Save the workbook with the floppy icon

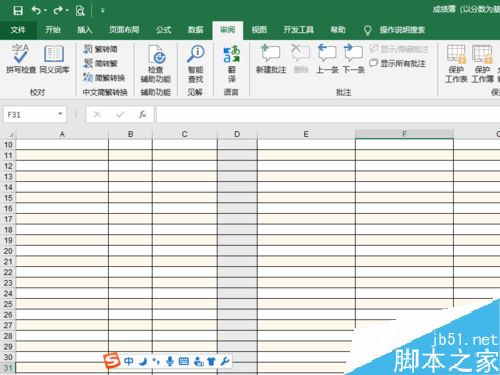coord(18,11)
